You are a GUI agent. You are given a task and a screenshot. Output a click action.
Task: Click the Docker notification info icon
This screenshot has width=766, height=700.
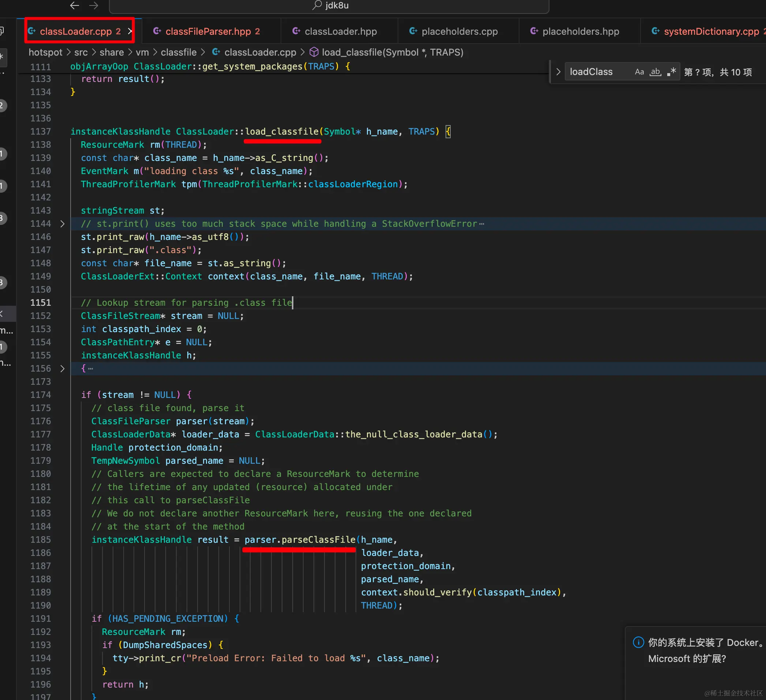click(x=638, y=642)
